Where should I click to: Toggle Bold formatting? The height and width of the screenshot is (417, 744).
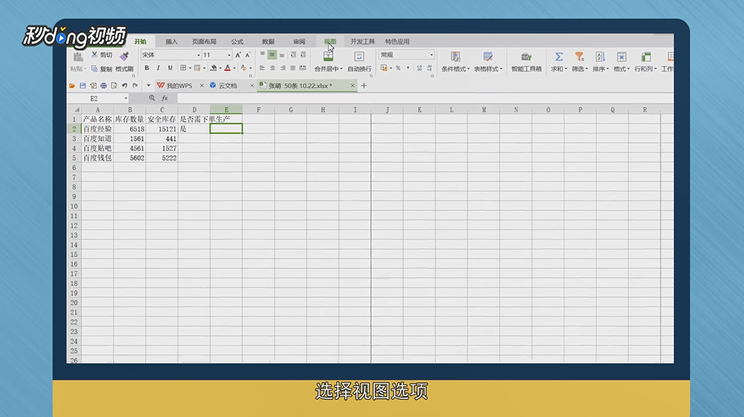147,68
